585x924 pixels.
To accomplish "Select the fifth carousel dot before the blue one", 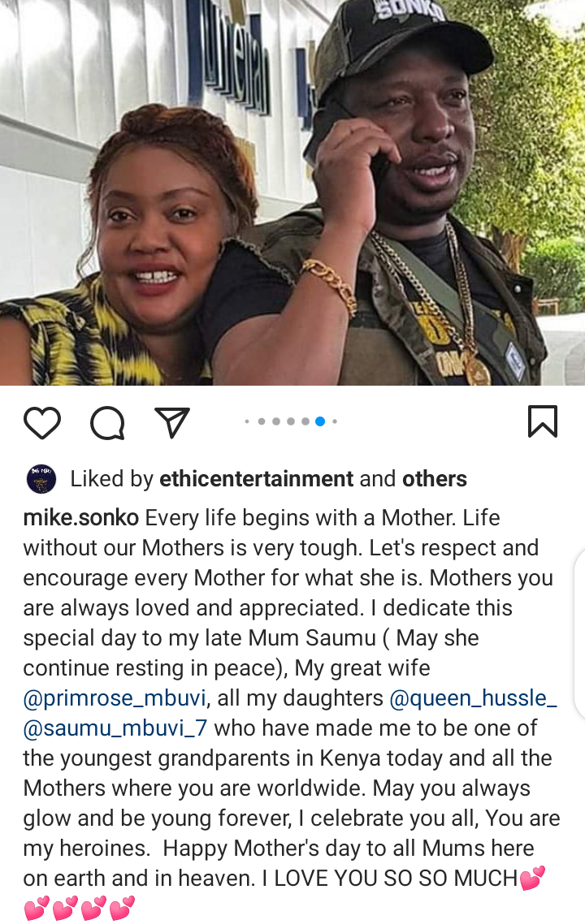I will 305,421.
